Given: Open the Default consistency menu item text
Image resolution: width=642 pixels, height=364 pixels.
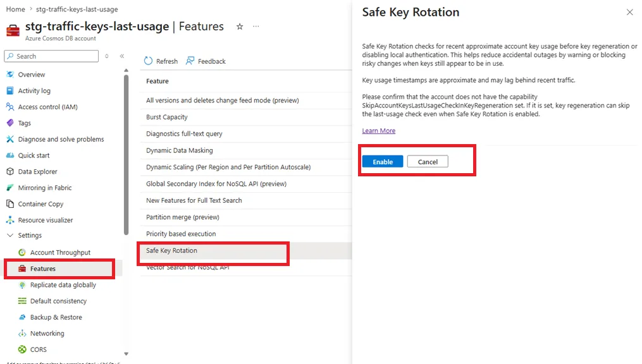Looking at the screenshot, I should 59,301.
